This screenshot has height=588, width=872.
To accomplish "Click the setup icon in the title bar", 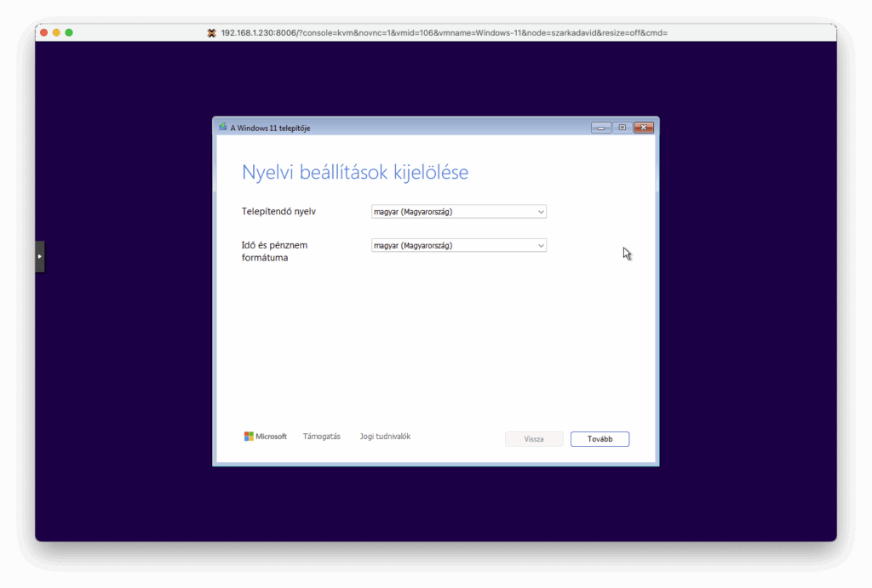I will coord(222,128).
